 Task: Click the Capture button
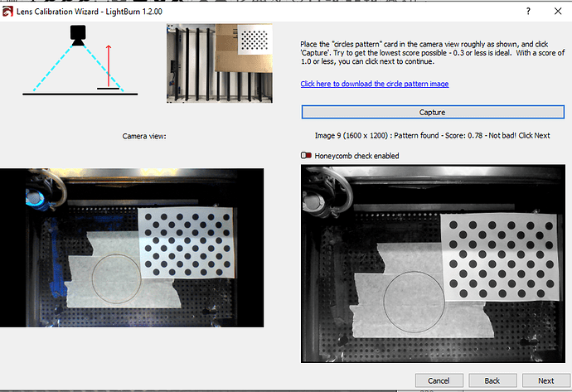point(433,112)
